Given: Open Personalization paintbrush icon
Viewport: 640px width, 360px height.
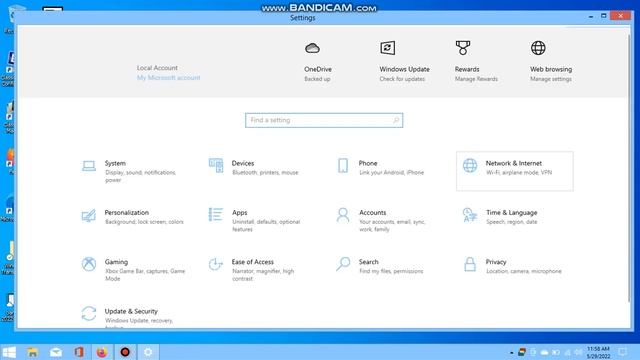Looking at the screenshot, I should point(89,215).
